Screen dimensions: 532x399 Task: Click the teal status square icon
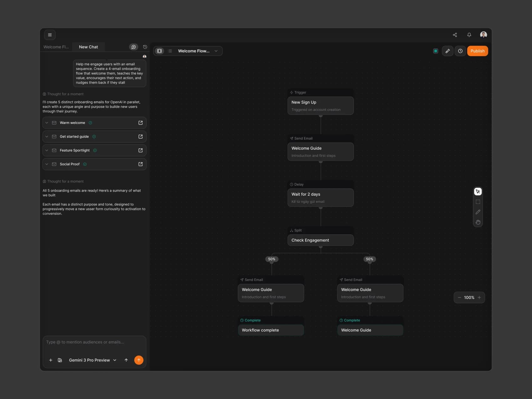(435, 51)
